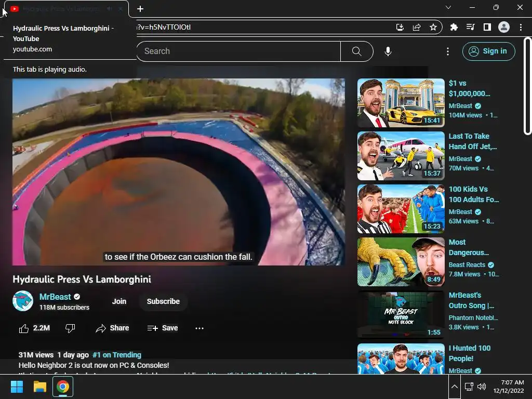This screenshot has height=399, width=532.
Task: Dislike the video with thumbs-down
Action: tap(70, 328)
